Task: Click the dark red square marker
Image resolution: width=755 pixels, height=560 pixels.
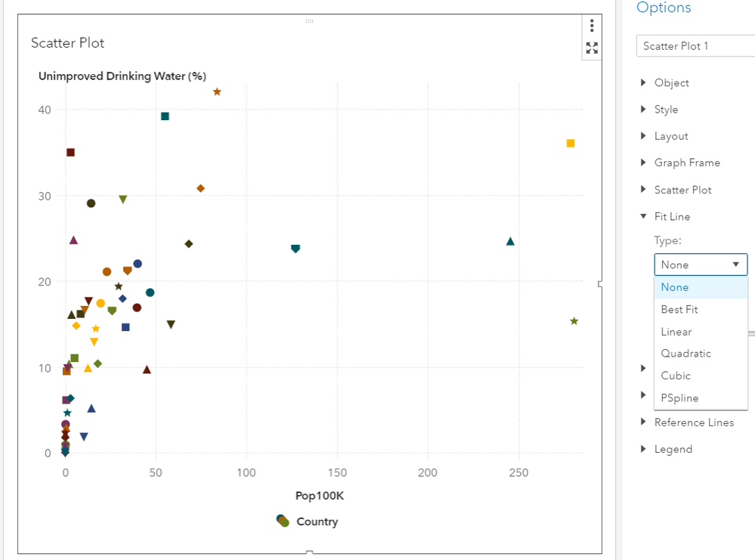Action: tap(70, 153)
